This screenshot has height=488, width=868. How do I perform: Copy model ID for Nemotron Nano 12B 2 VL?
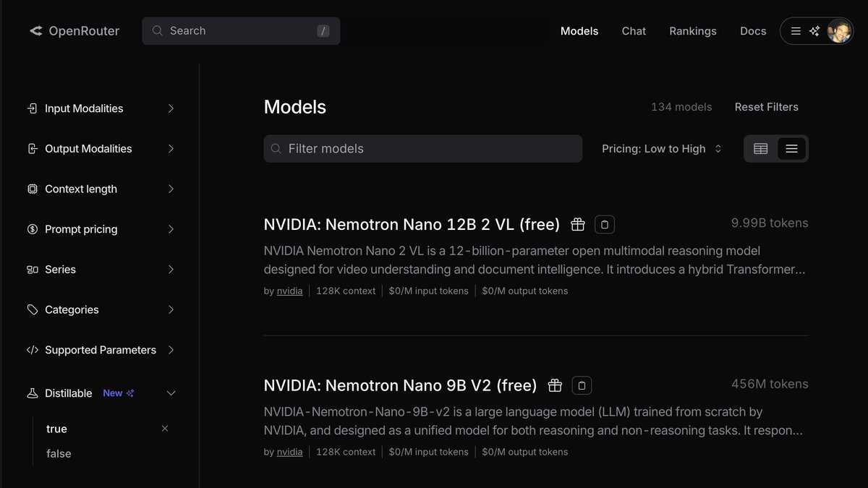coord(605,224)
